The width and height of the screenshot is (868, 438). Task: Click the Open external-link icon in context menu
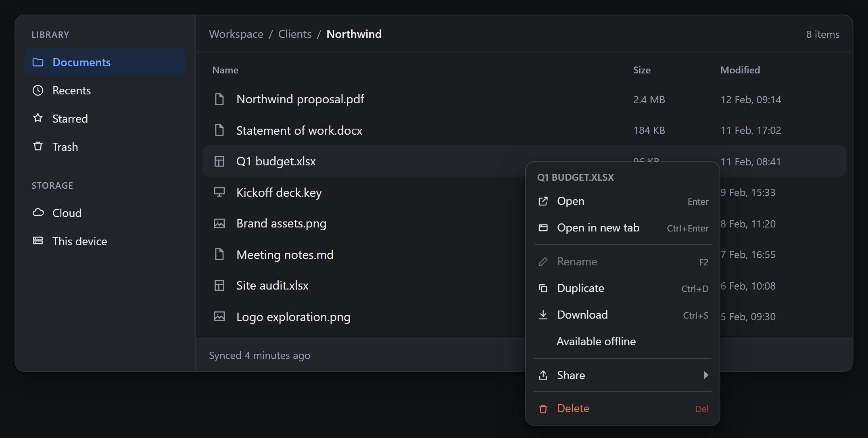click(x=543, y=201)
